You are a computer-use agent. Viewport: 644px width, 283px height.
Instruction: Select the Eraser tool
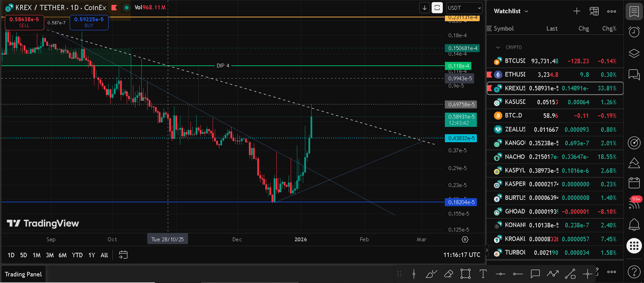pyautogui.click(x=448, y=274)
